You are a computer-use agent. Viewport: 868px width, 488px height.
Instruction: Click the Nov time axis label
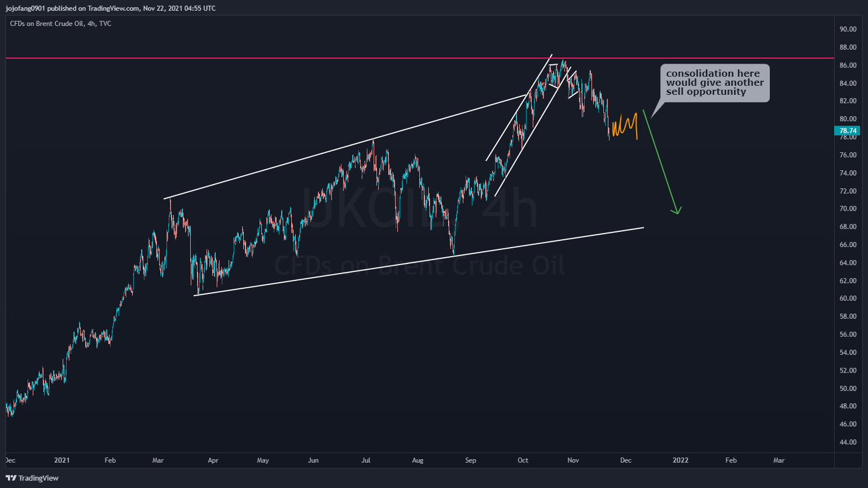573,460
